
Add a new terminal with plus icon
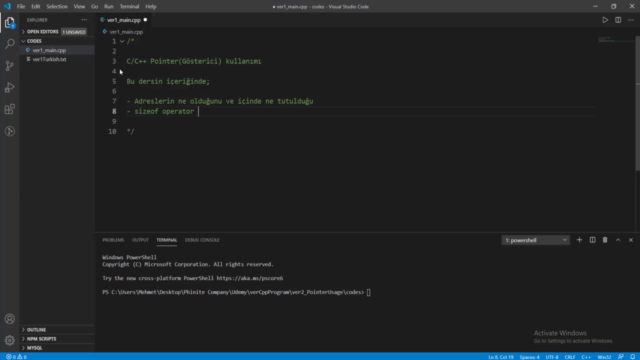click(x=579, y=240)
